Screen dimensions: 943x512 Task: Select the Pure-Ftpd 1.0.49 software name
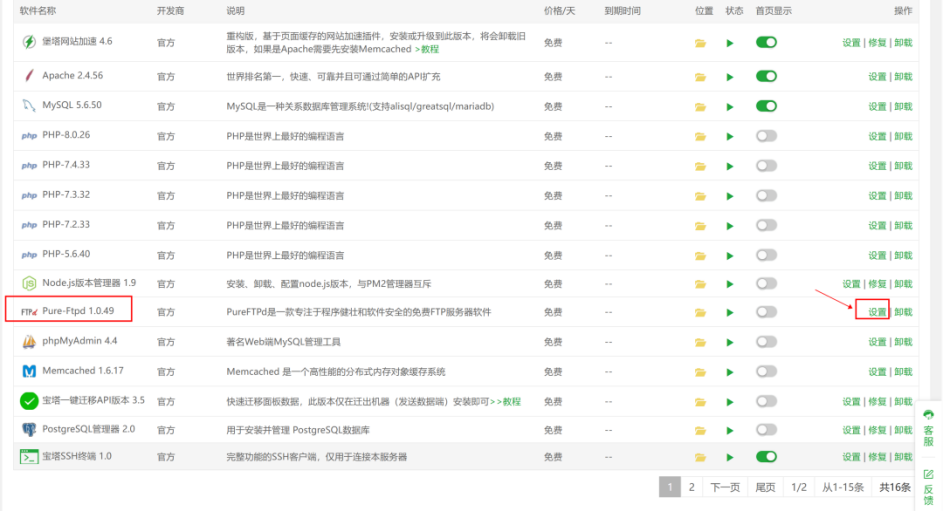[78, 311]
